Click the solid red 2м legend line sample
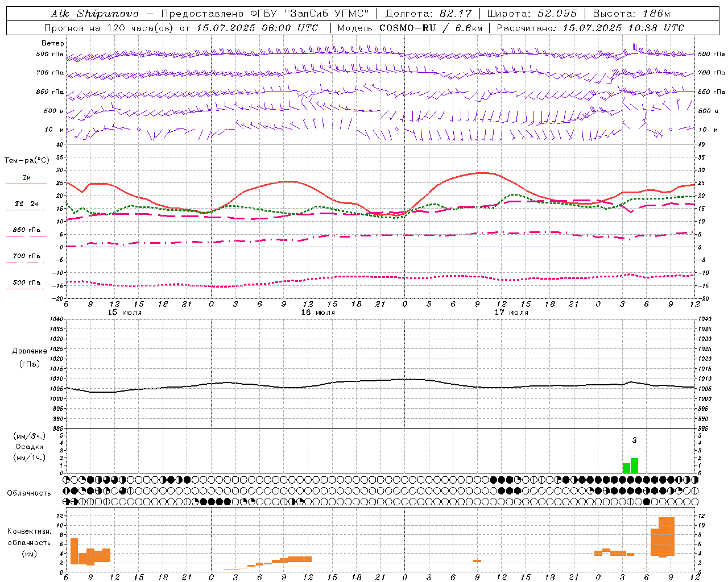 tap(26, 184)
